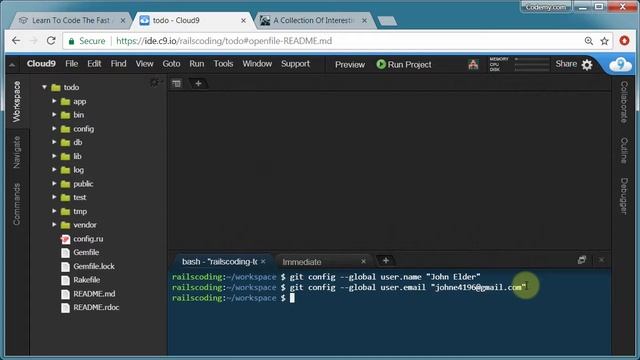Expand the config folder arrow
Image resolution: width=640 pixels, height=360 pixels.
[x=54, y=129]
